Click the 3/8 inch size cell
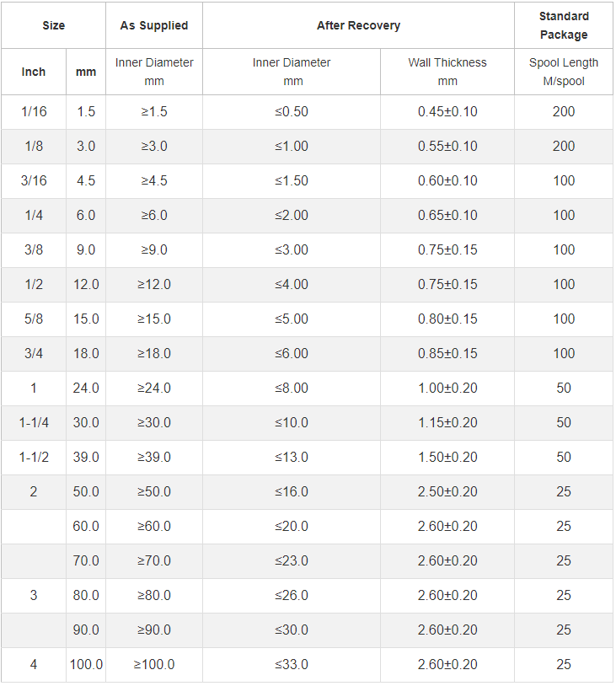 point(34,249)
